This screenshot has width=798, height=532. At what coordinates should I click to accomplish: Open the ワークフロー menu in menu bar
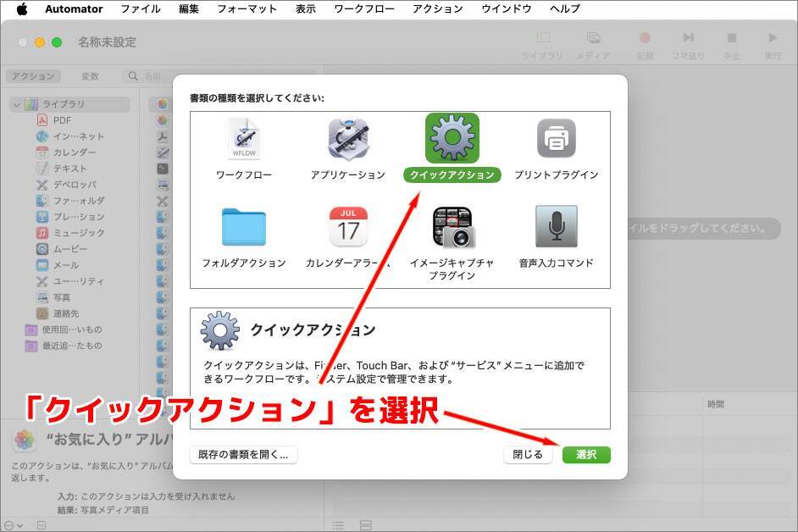(363, 8)
